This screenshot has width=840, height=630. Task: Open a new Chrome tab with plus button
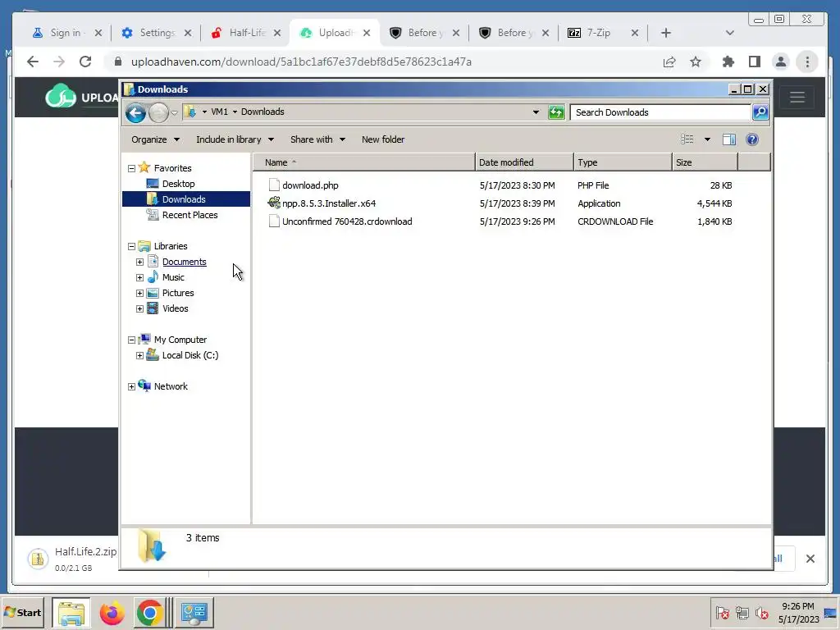click(666, 33)
